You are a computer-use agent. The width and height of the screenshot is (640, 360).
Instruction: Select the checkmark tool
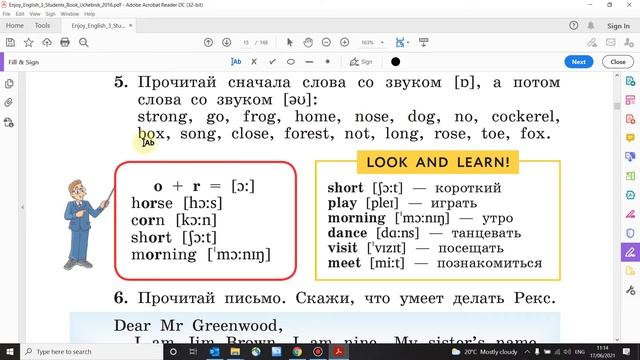pos(272,62)
